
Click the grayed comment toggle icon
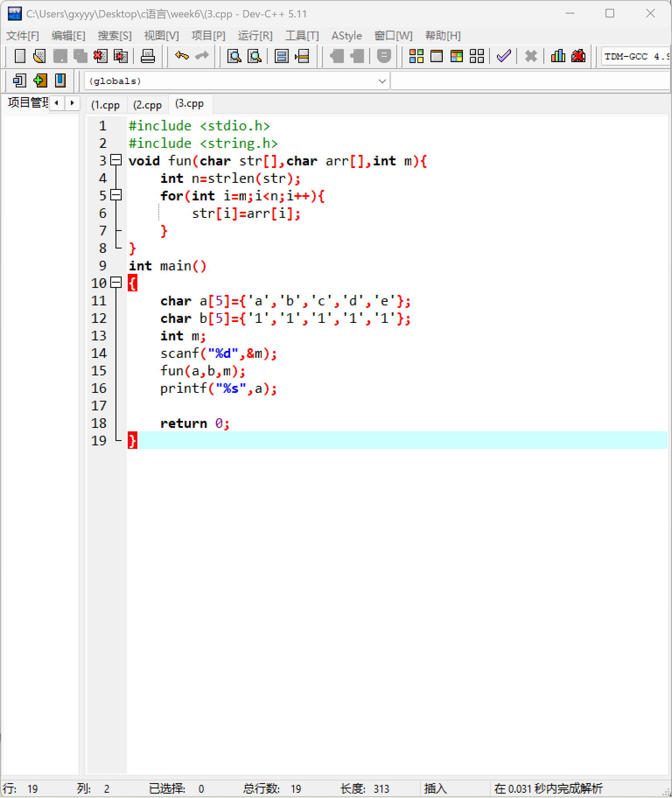point(384,56)
